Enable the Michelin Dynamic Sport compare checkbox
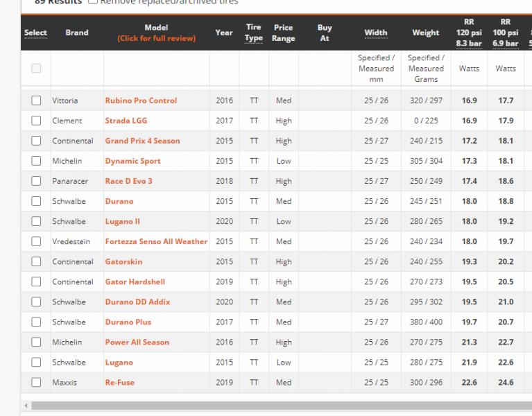The image size is (532, 416). pyautogui.click(x=36, y=161)
